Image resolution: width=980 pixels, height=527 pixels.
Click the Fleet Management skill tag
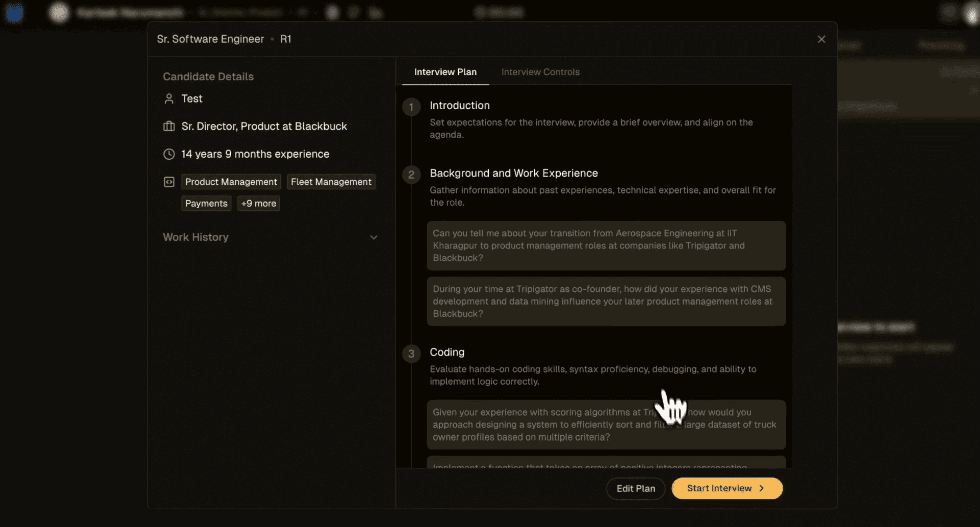tap(330, 182)
